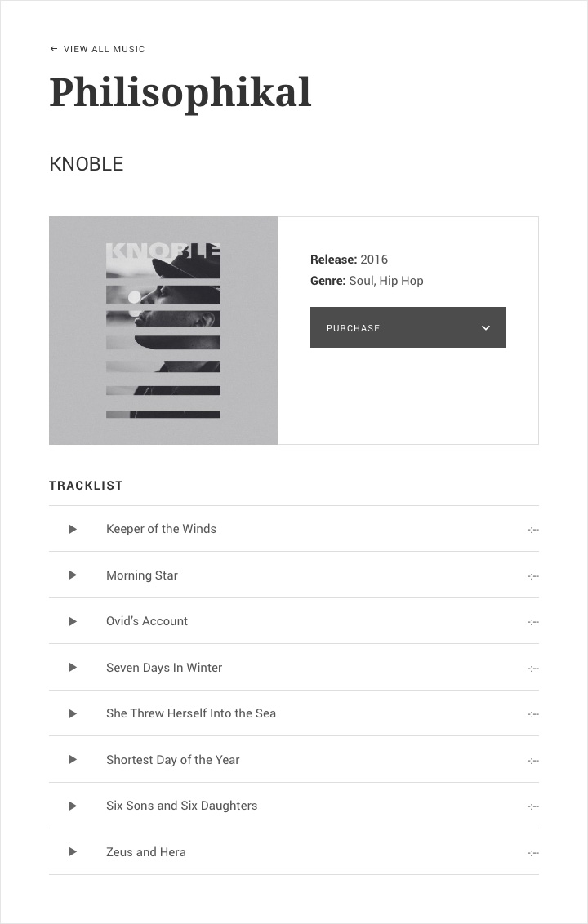
Task: Play the Morning Star track
Action: [x=73, y=575]
